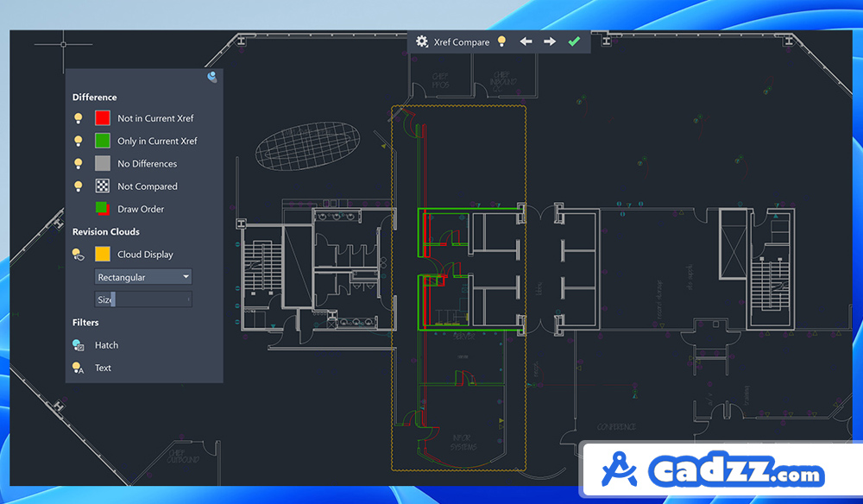Hide the No Differences objects via lightbulb
863x504 pixels.
[x=79, y=163]
